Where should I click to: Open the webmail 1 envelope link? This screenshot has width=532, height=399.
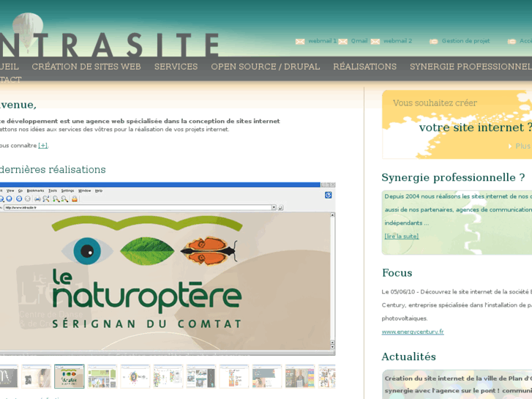[316, 41]
